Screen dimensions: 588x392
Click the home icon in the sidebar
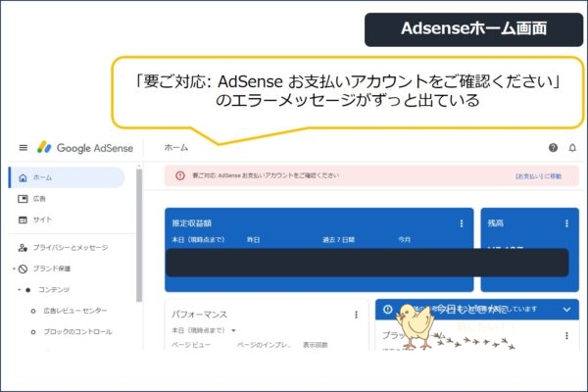[23, 177]
